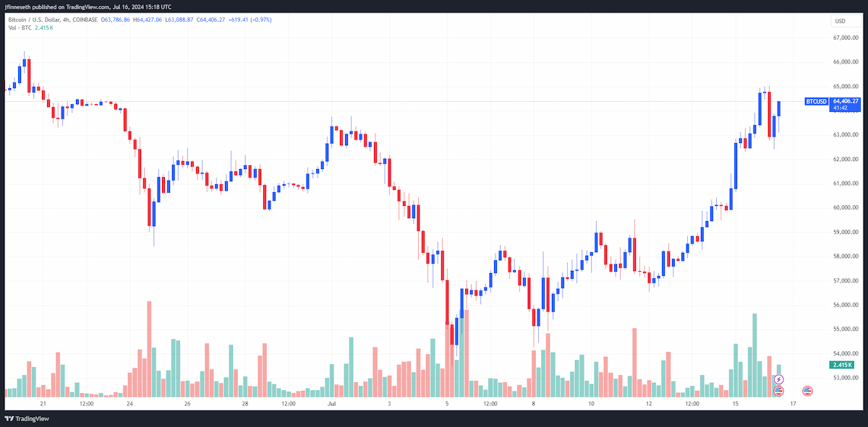Click the Jul label on time axis
Image resolution: width=868 pixels, height=427 pixels.
331,404
